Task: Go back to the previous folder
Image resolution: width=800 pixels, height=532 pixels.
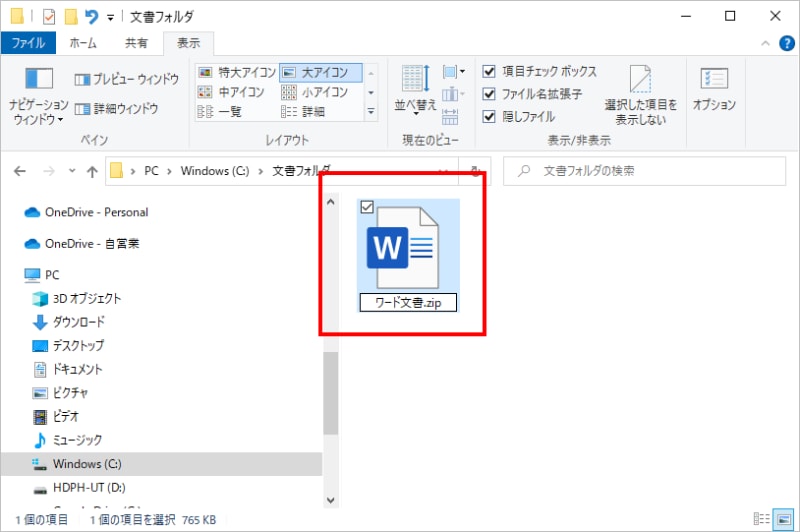Action: (19, 171)
